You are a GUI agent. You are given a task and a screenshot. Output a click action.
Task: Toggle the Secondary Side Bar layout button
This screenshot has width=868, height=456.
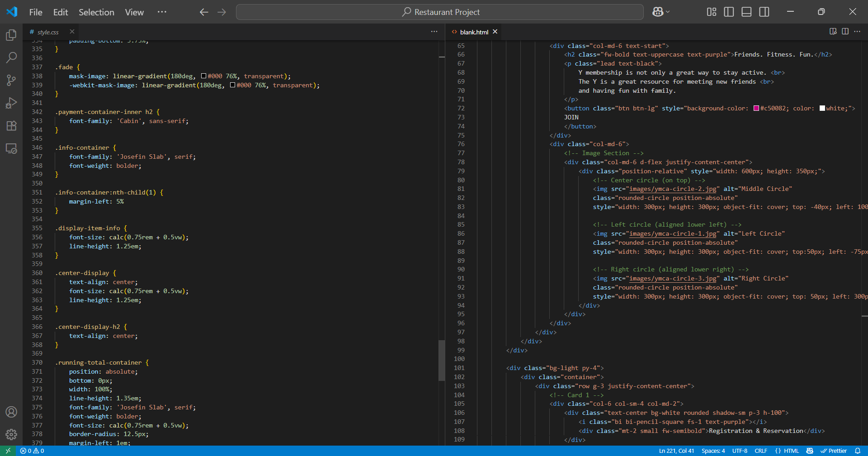(x=764, y=12)
